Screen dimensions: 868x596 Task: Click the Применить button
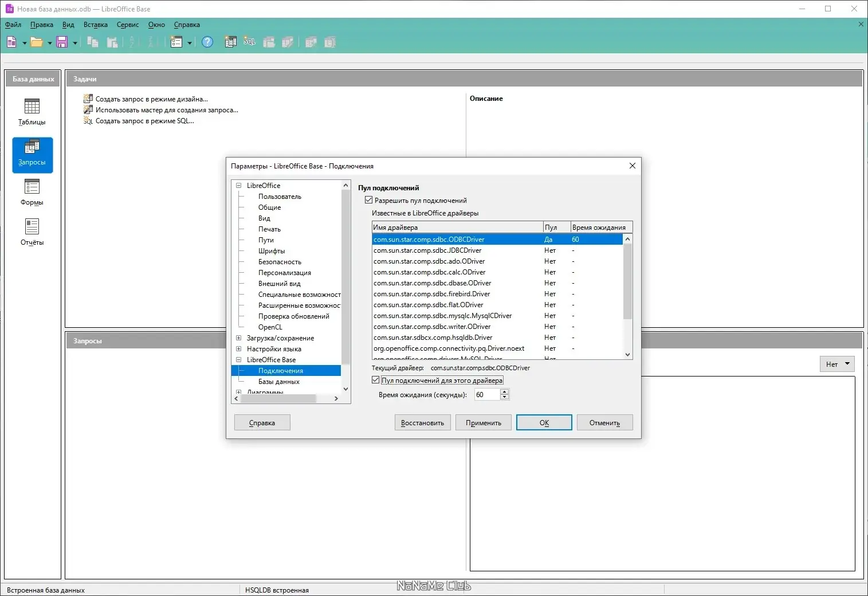tap(484, 422)
